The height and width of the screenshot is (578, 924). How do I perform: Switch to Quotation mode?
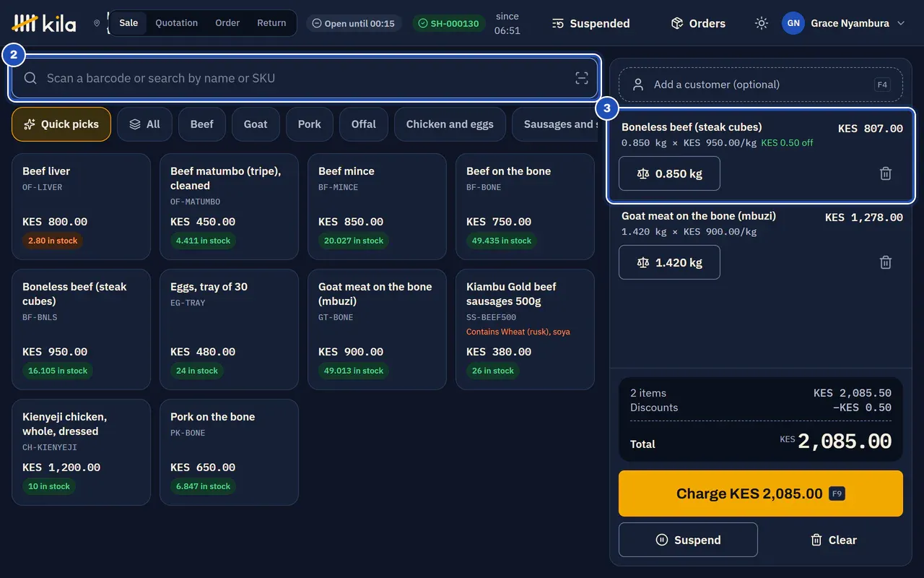click(176, 23)
